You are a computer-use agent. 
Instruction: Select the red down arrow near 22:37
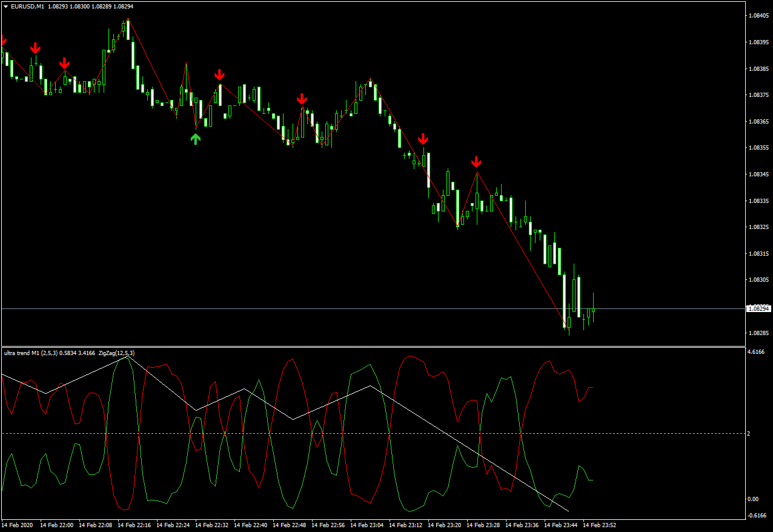(x=219, y=75)
